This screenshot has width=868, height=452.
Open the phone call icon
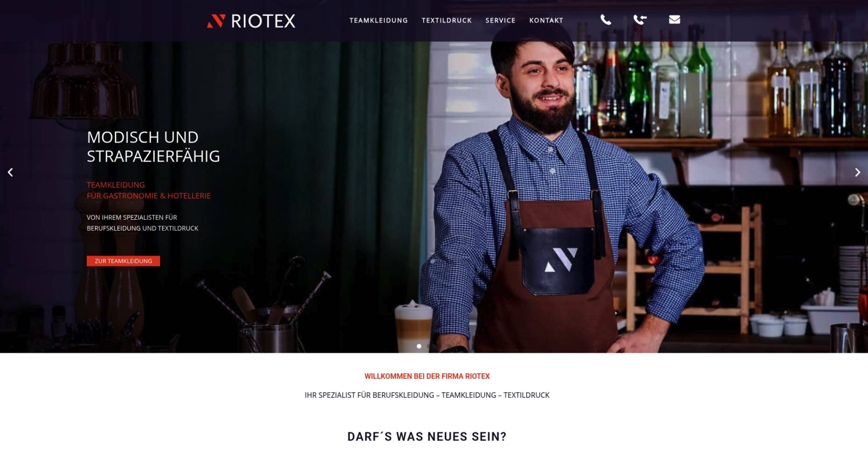click(x=606, y=20)
